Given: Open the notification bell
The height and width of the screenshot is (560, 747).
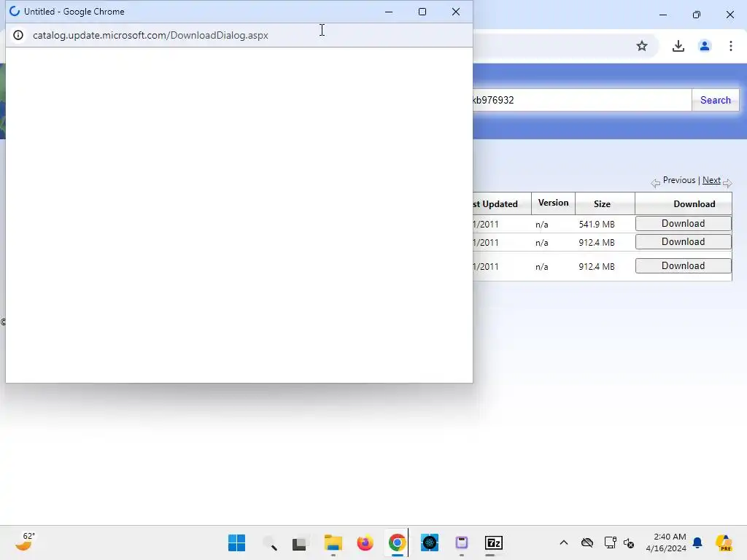Looking at the screenshot, I should 697,542.
